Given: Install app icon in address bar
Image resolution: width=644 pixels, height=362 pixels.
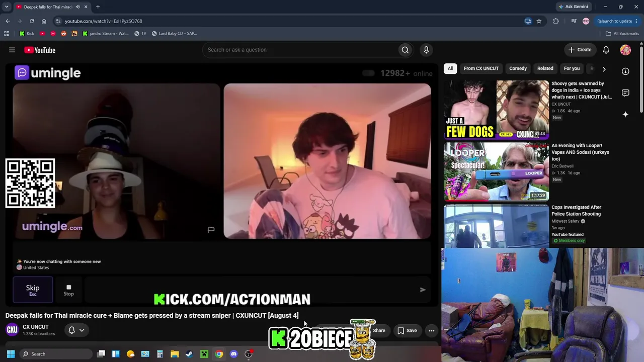Looking at the screenshot, I should (528, 21).
